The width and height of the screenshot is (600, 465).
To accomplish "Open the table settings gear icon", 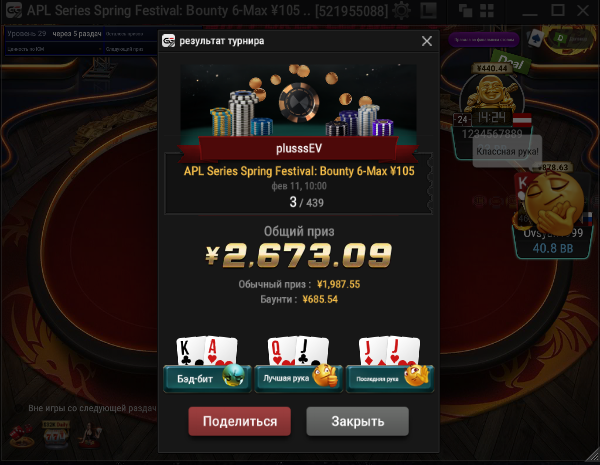I will coord(401,10).
